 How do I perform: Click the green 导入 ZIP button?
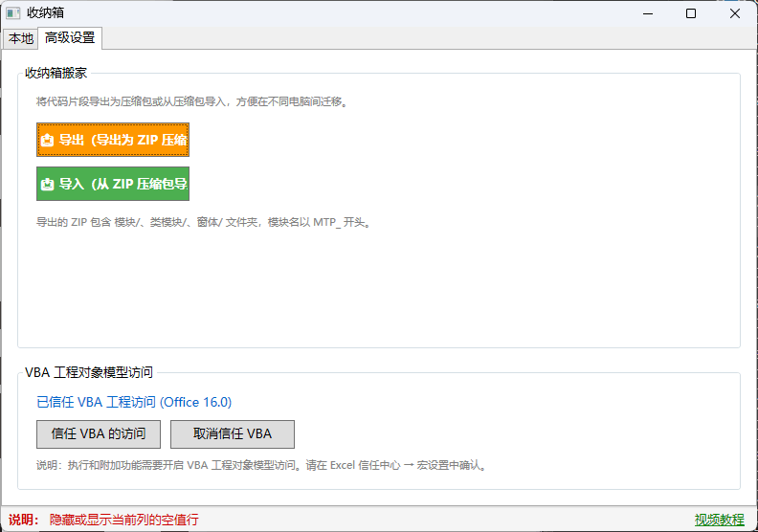tap(113, 184)
